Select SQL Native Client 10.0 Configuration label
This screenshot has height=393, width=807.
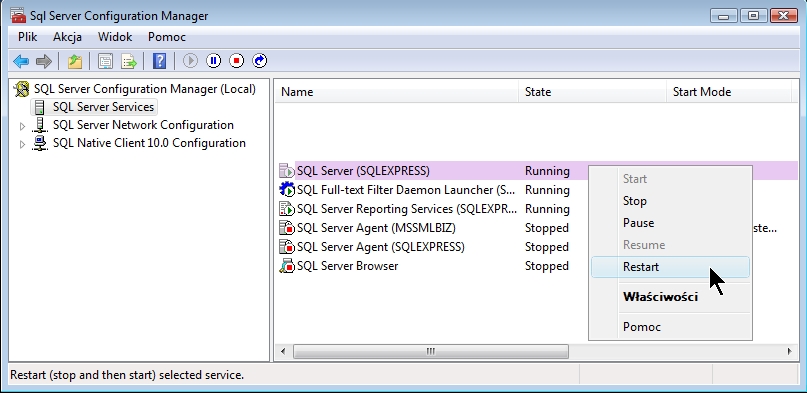(x=149, y=143)
